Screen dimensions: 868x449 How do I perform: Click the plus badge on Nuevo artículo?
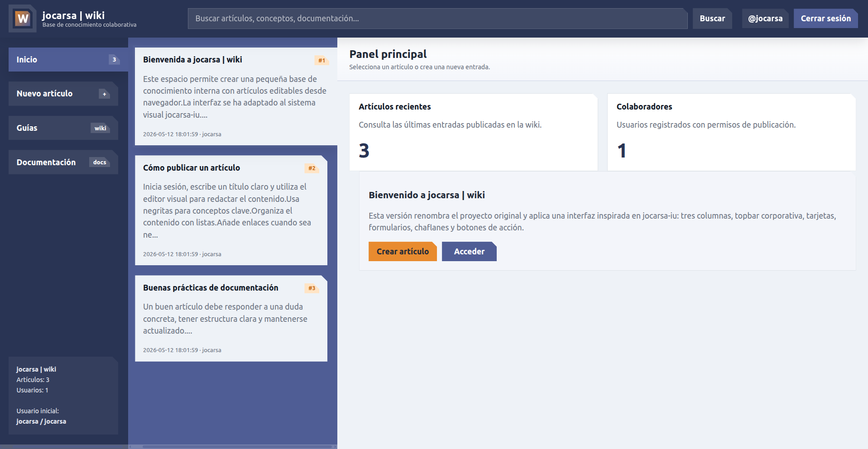[104, 94]
